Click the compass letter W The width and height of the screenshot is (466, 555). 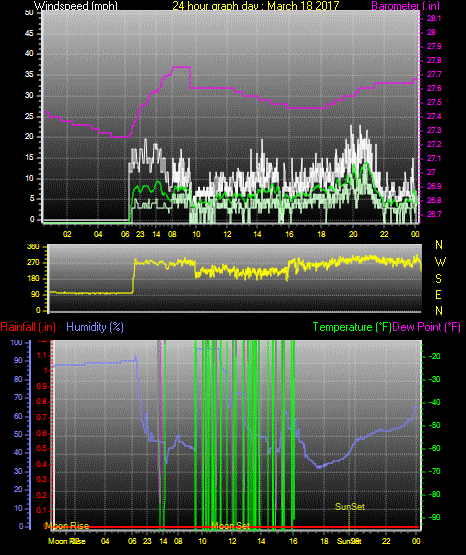(x=440, y=262)
